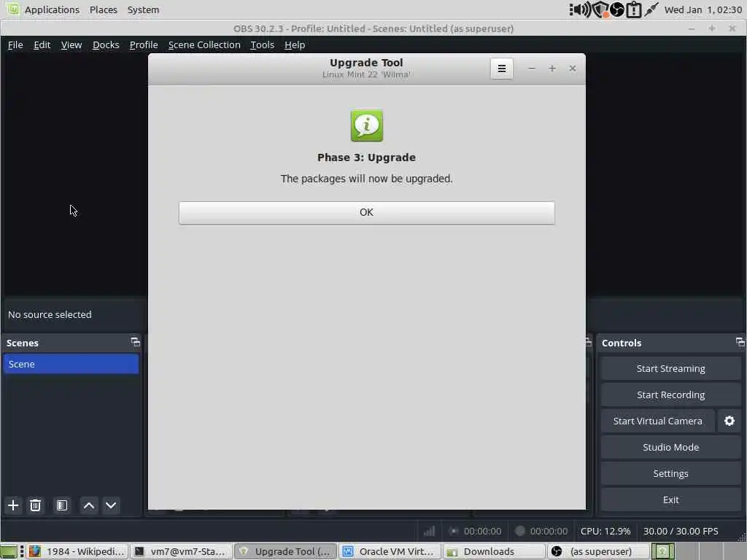Click the date and time clock
Image resolution: width=747 pixels, height=560 pixels.
(x=703, y=9)
